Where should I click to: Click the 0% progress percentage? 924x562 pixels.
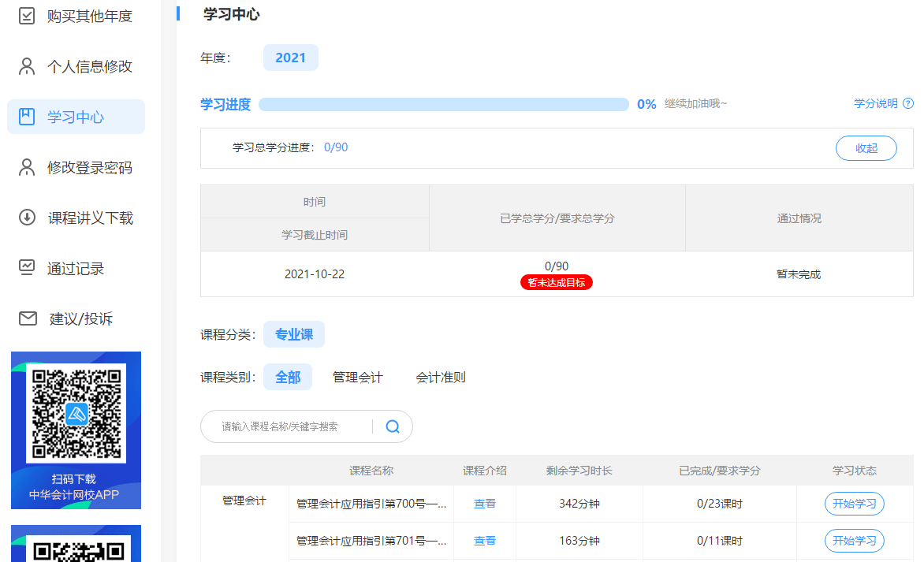(x=646, y=104)
